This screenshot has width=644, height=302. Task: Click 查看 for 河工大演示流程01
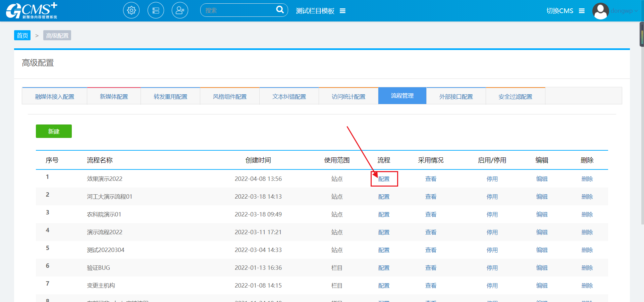pyautogui.click(x=431, y=197)
